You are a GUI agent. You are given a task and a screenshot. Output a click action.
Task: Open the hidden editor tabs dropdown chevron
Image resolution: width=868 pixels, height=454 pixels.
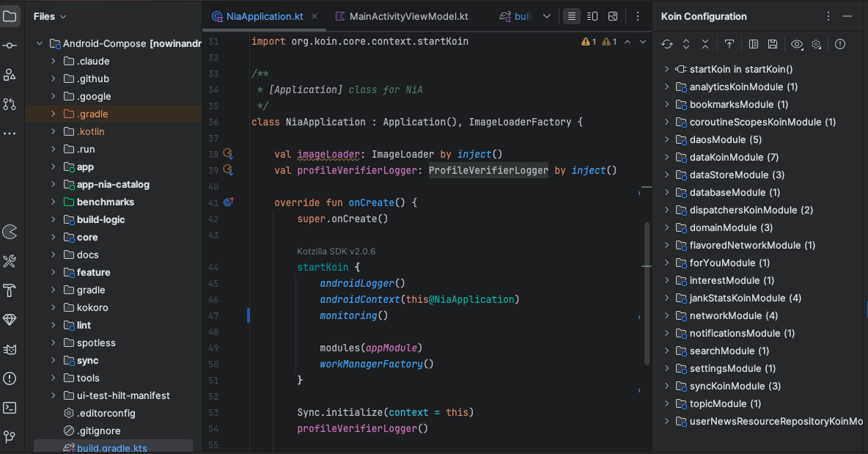[547, 16]
